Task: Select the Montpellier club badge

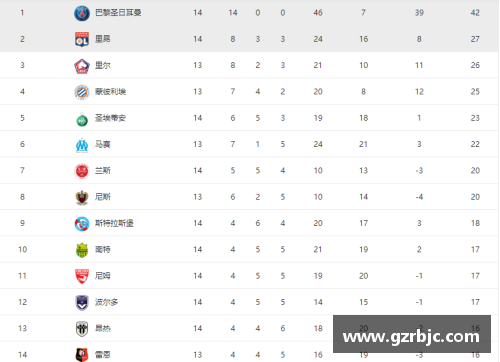Action: (x=82, y=92)
